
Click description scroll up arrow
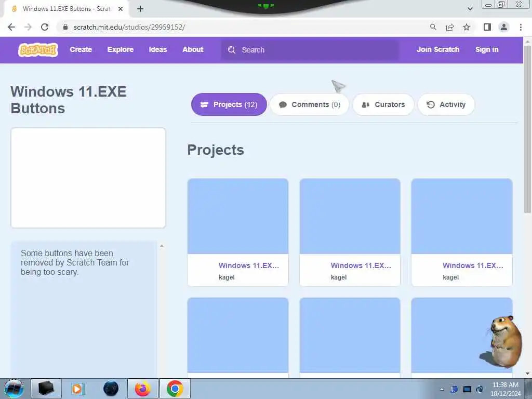coord(162,246)
